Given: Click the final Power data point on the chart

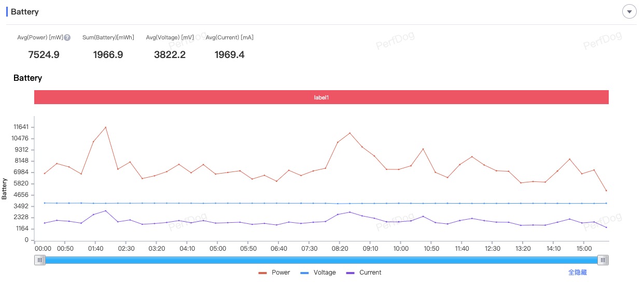Looking at the screenshot, I should pos(606,191).
